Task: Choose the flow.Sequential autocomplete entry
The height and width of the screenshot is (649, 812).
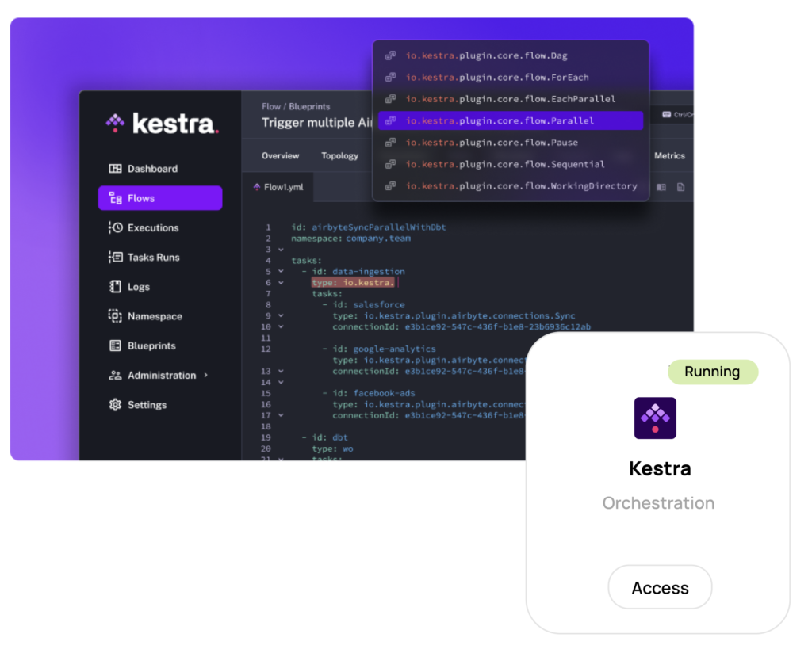Action: 511,164
